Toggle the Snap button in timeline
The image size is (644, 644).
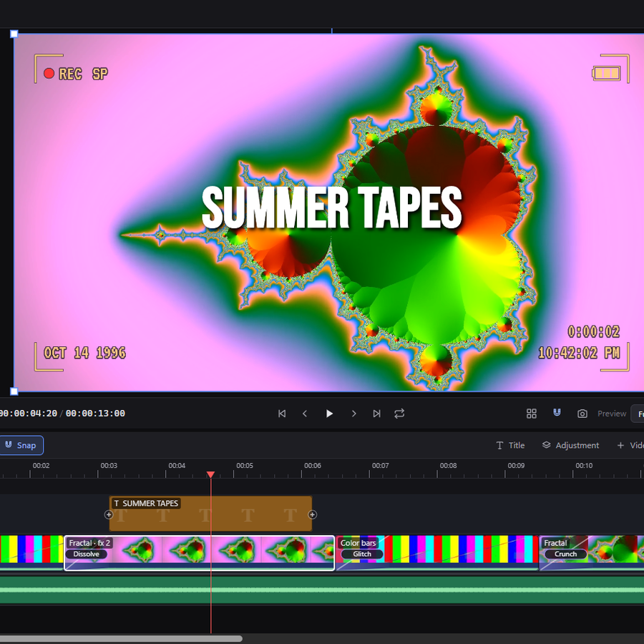21,445
